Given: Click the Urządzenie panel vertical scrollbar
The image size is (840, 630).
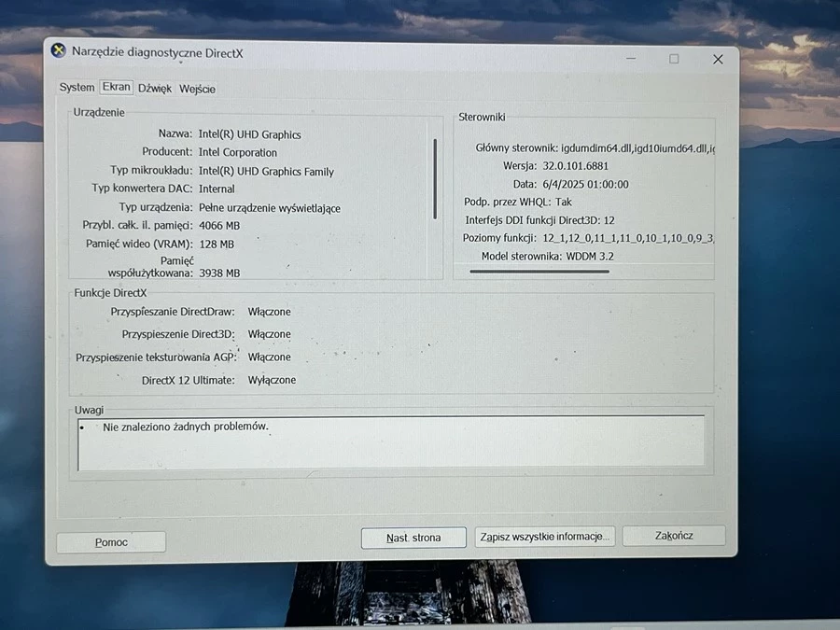Looking at the screenshot, I should pos(435,178).
